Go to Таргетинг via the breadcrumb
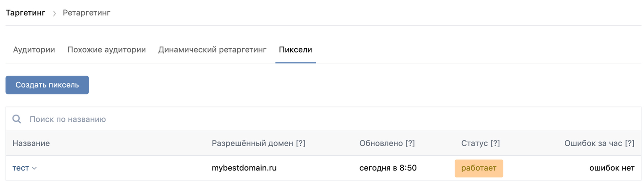The height and width of the screenshot is (186, 644). pyautogui.click(x=25, y=13)
